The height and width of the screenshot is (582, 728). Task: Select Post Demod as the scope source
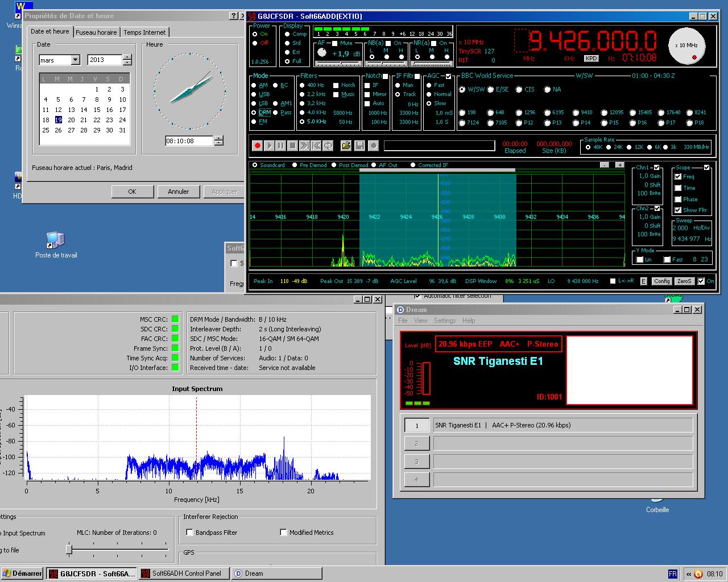[334, 165]
